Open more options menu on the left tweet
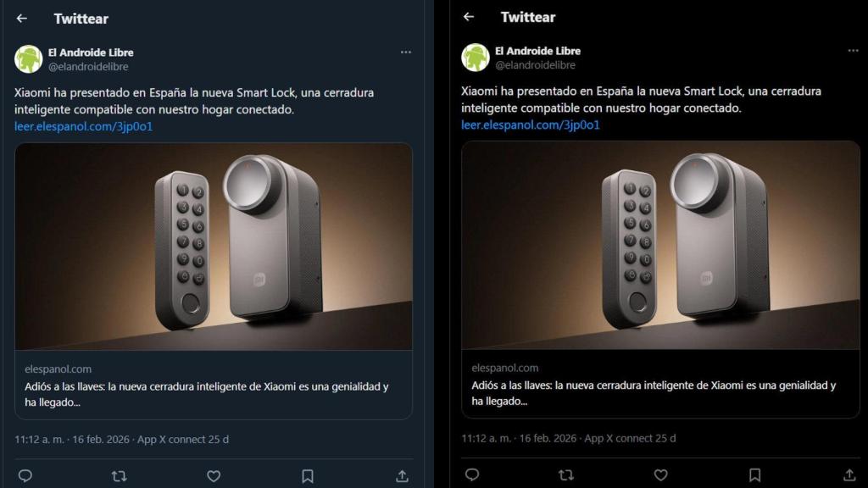This screenshot has height=488, width=868. click(406, 52)
